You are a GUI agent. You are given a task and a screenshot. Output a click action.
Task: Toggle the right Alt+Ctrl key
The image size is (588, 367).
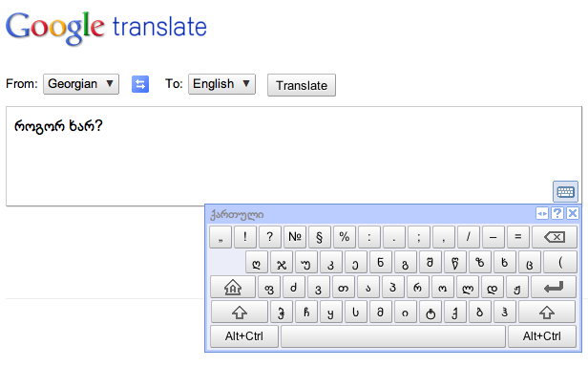coord(542,336)
